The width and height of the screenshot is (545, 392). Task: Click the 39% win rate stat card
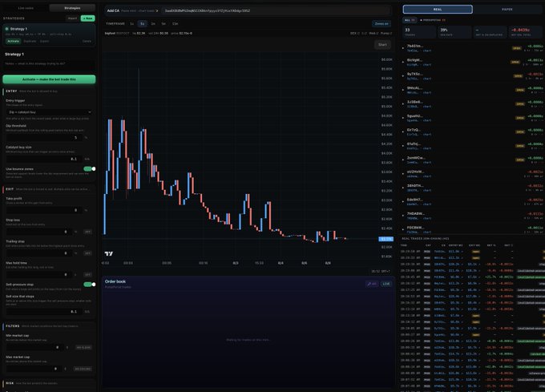point(454,32)
